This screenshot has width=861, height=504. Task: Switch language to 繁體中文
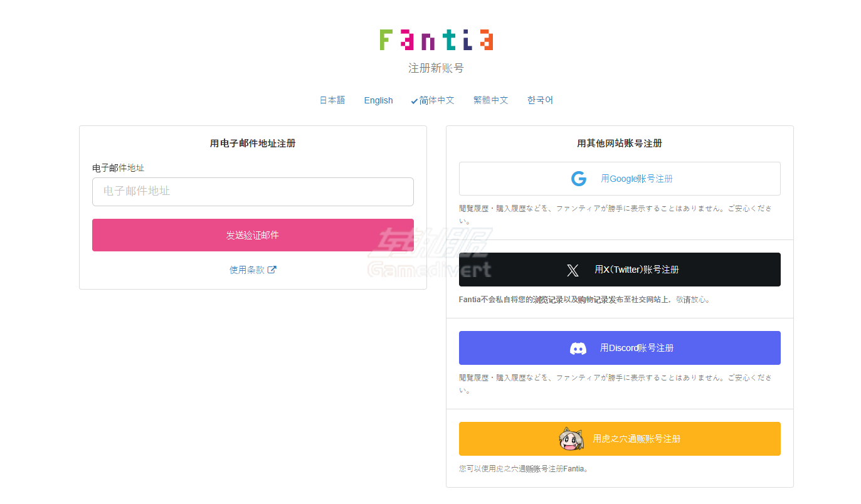click(491, 100)
